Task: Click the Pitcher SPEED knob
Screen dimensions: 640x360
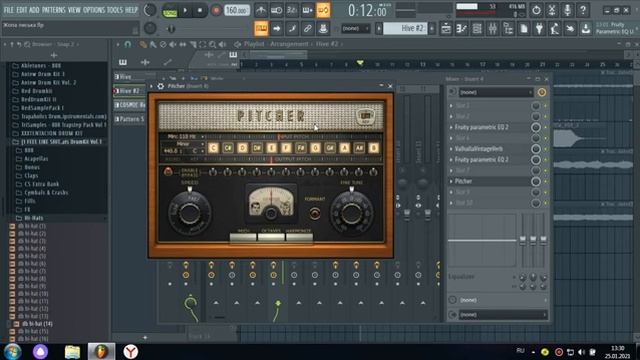Action: click(190, 213)
